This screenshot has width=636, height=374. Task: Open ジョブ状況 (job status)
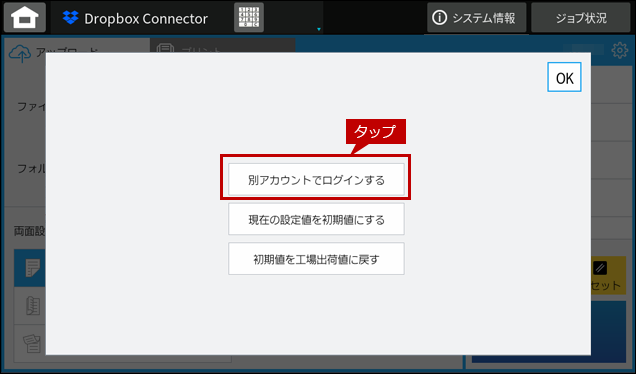[x=580, y=17]
